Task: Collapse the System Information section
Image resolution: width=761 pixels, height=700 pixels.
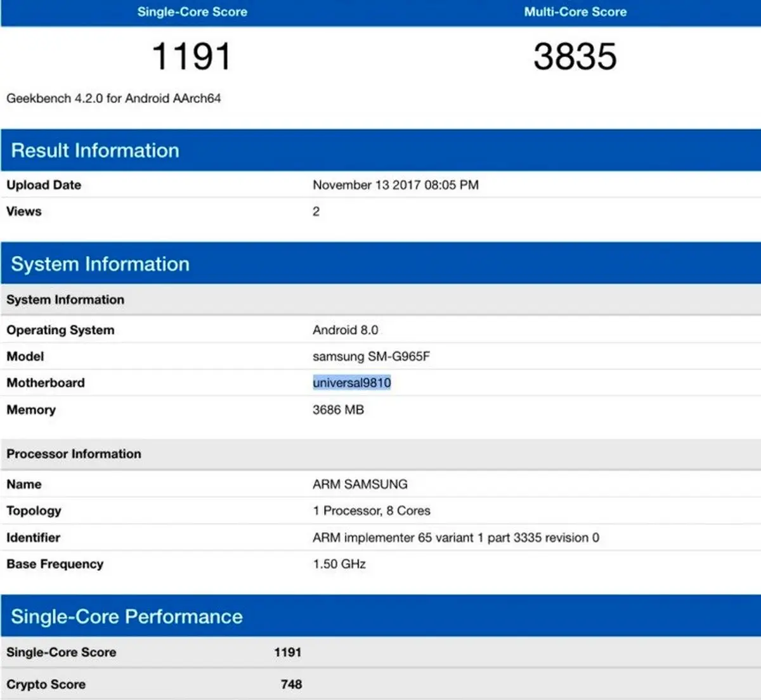Action: pyautogui.click(x=100, y=264)
